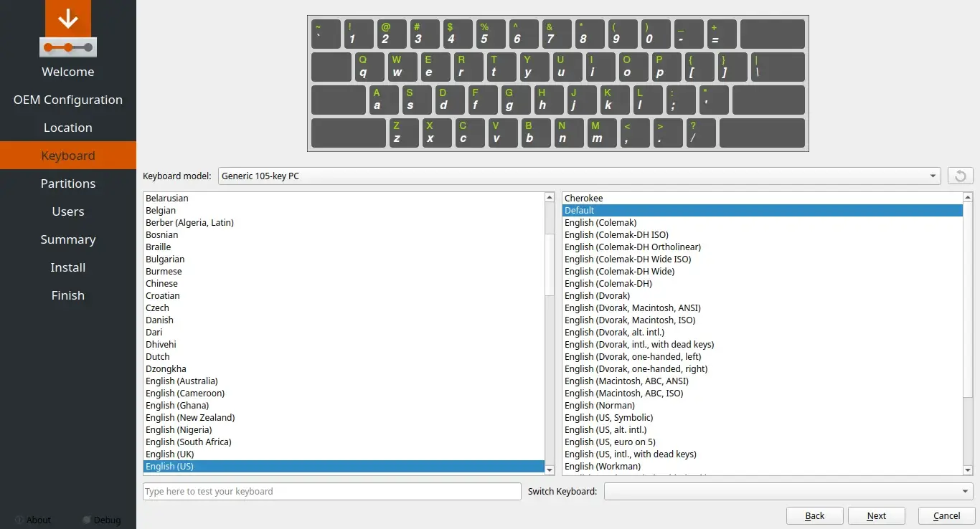Choose English (US, intl., with dead keys)
Viewport: 980px width, 529px height.
763,454
